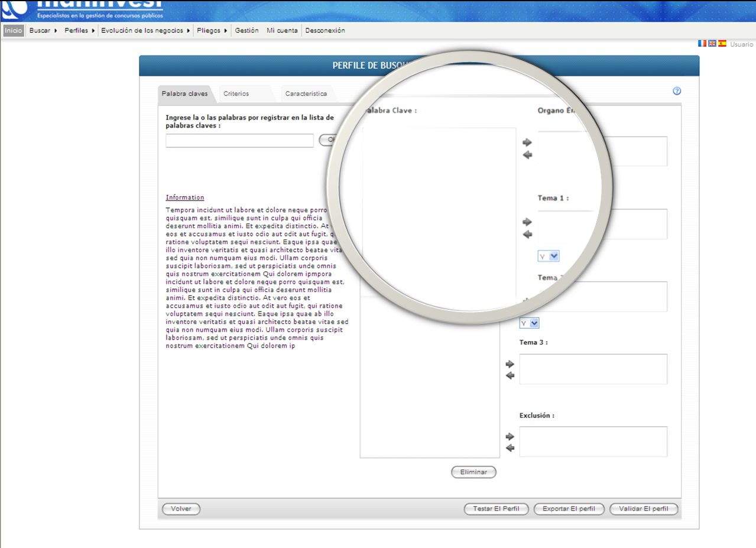Select the French flag language icon

(x=702, y=43)
